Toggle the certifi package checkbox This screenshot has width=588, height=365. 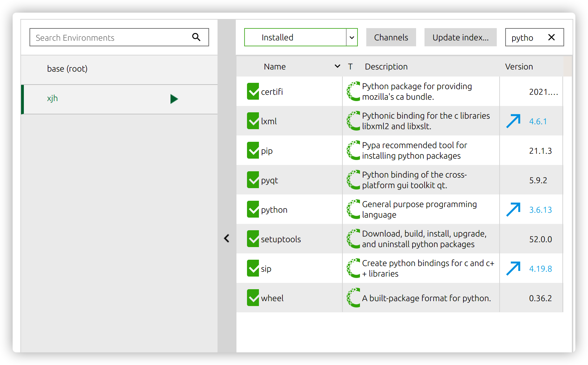(x=253, y=91)
